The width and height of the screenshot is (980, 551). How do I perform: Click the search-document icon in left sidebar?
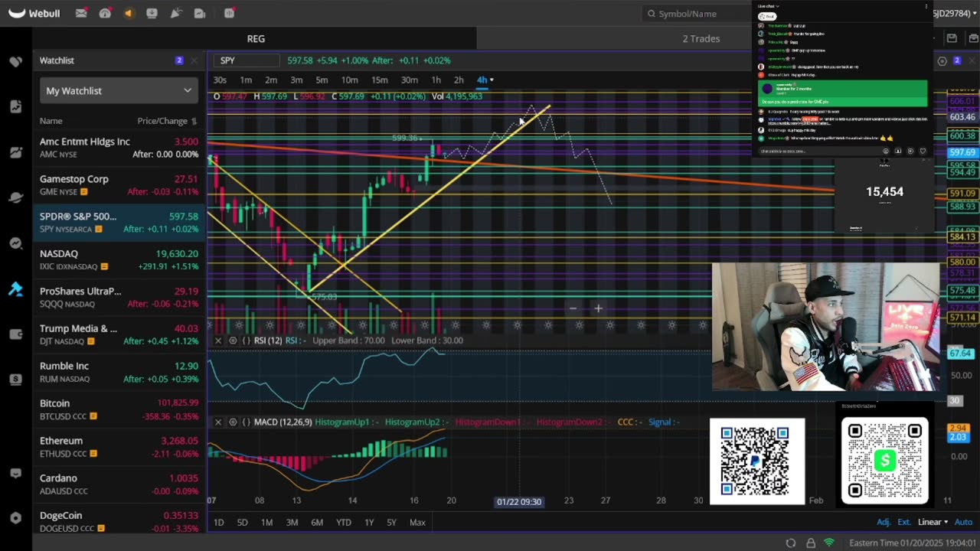tap(15, 106)
